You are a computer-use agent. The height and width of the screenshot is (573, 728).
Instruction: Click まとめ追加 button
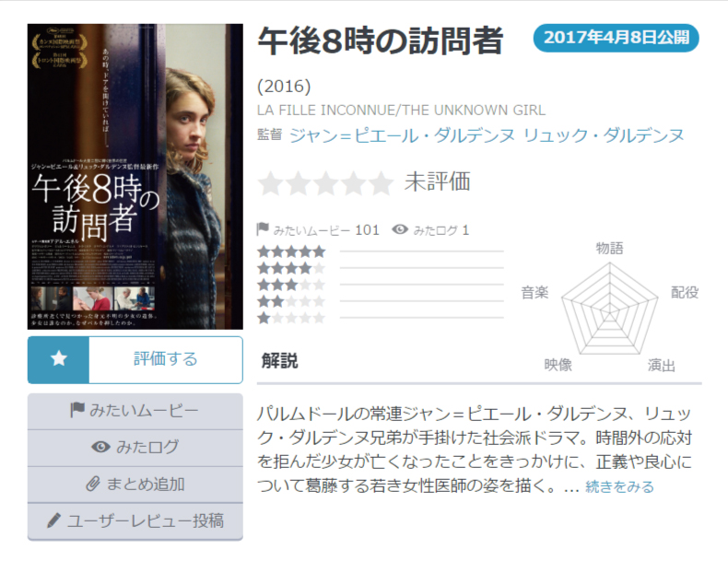(x=135, y=484)
